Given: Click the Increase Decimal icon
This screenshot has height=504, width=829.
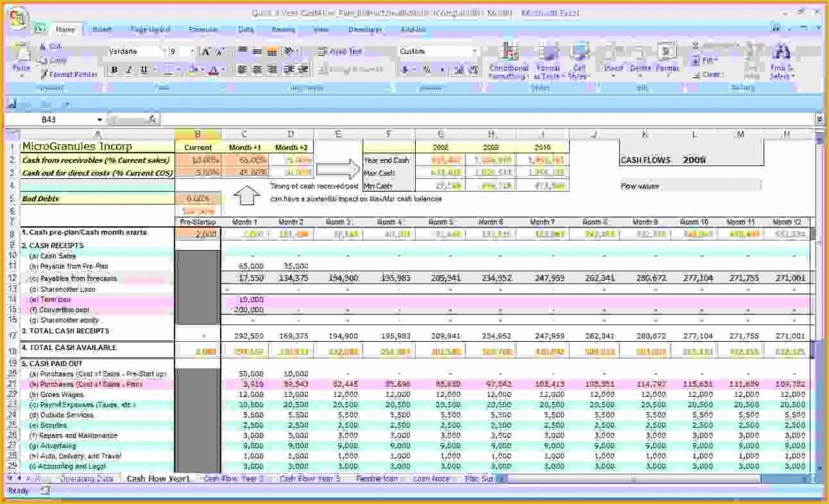Looking at the screenshot, I should [x=458, y=70].
